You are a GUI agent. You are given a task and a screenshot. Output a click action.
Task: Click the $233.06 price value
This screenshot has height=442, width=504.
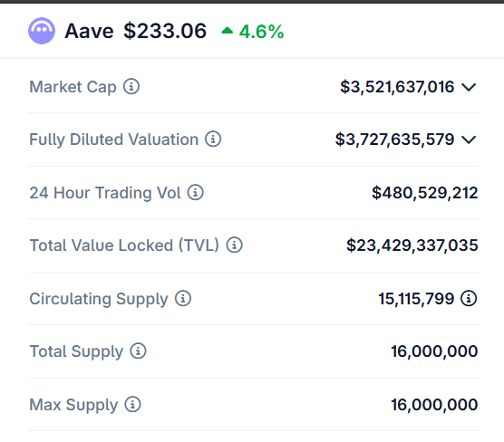point(165,31)
